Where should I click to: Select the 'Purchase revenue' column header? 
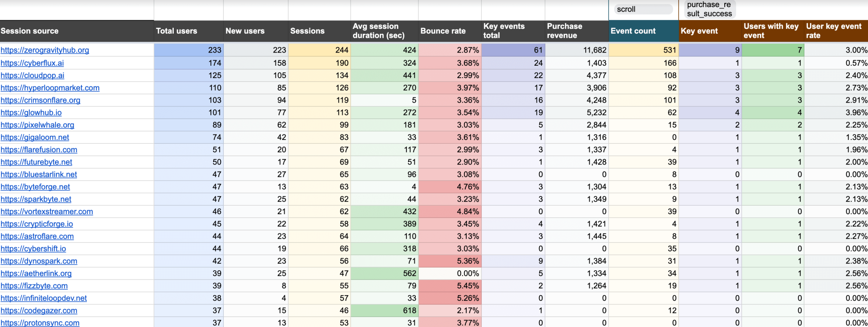point(576,31)
